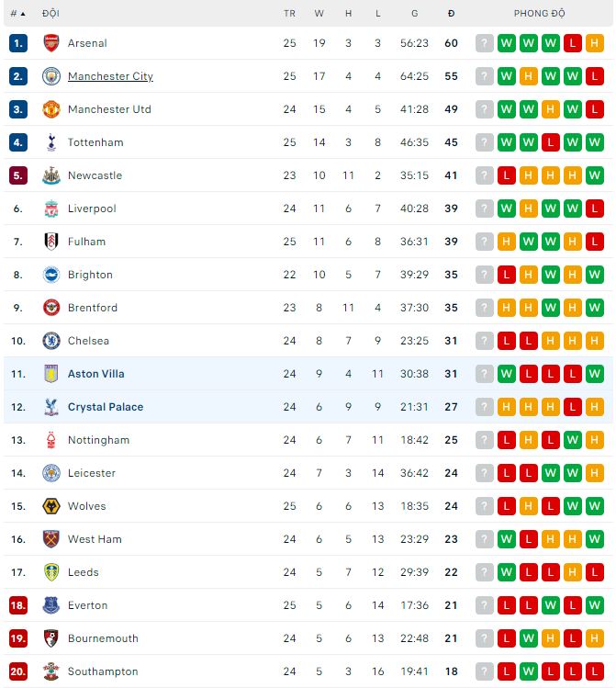Sort standings by W wins column
This screenshot has height=688, width=616.
[x=319, y=14]
